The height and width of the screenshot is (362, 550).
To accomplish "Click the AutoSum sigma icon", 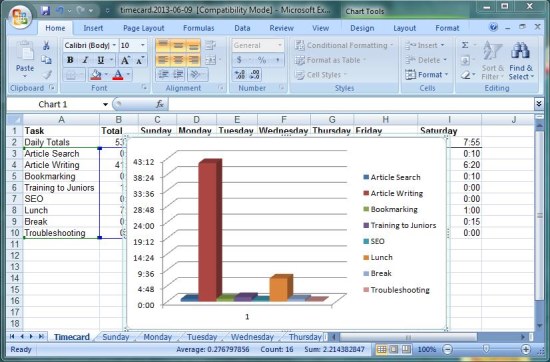I will pyautogui.click(x=465, y=45).
